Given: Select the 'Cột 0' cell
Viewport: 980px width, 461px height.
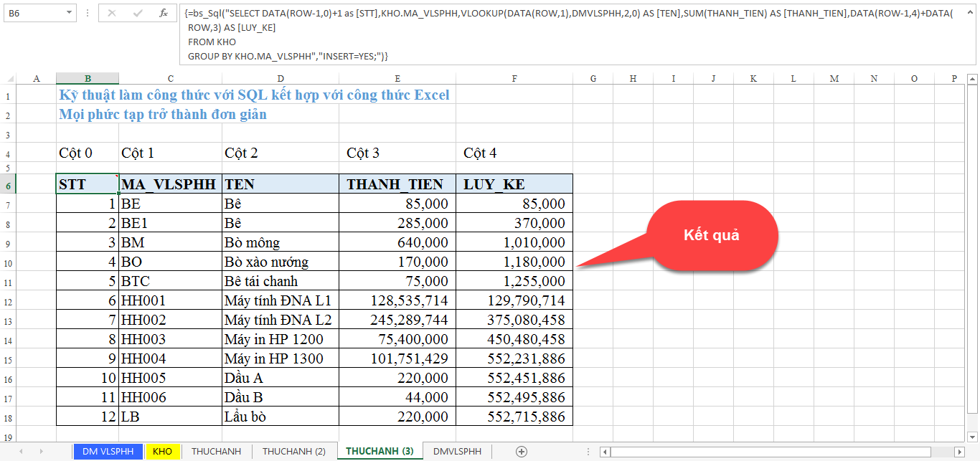Looking at the screenshot, I should [x=88, y=153].
